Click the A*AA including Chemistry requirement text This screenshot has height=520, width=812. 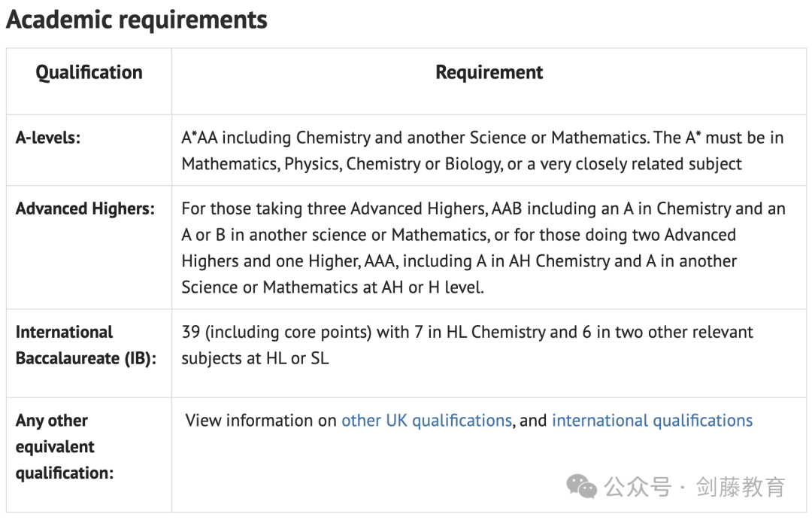[482, 151]
